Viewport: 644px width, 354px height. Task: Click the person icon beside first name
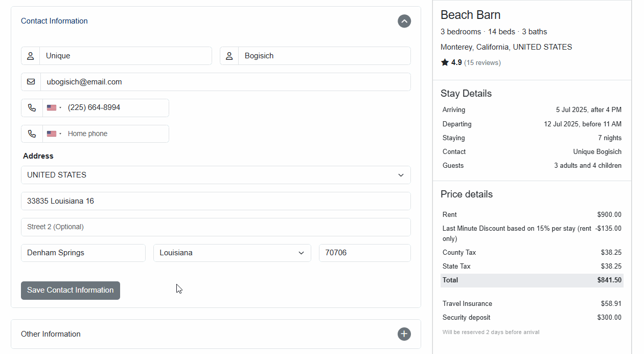[31, 56]
